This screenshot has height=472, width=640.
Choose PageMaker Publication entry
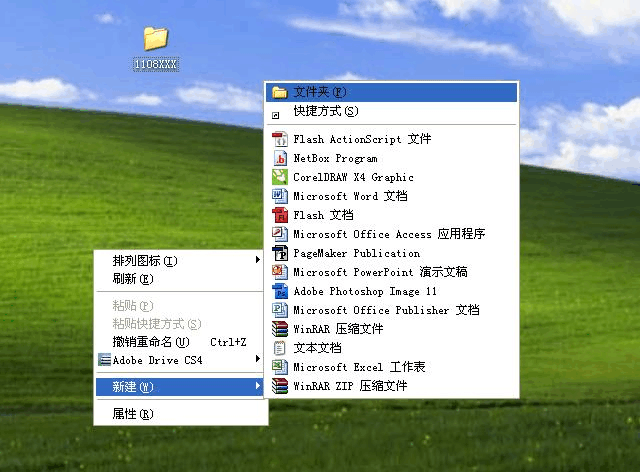pyautogui.click(x=391, y=253)
